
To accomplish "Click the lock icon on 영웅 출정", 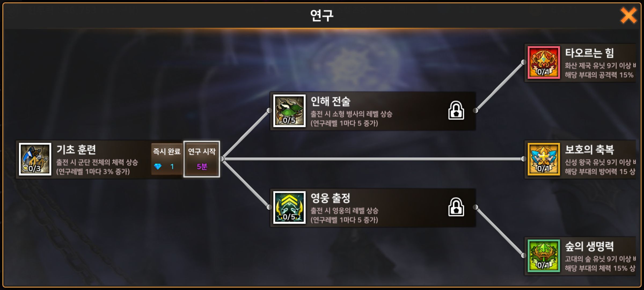I will click(x=456, y=207).
